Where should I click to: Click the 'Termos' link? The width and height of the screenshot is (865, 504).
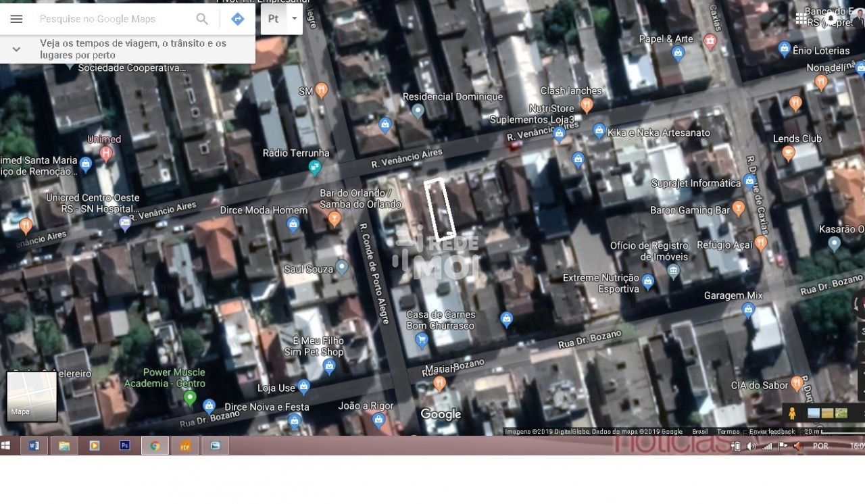[x=728, y=432]
